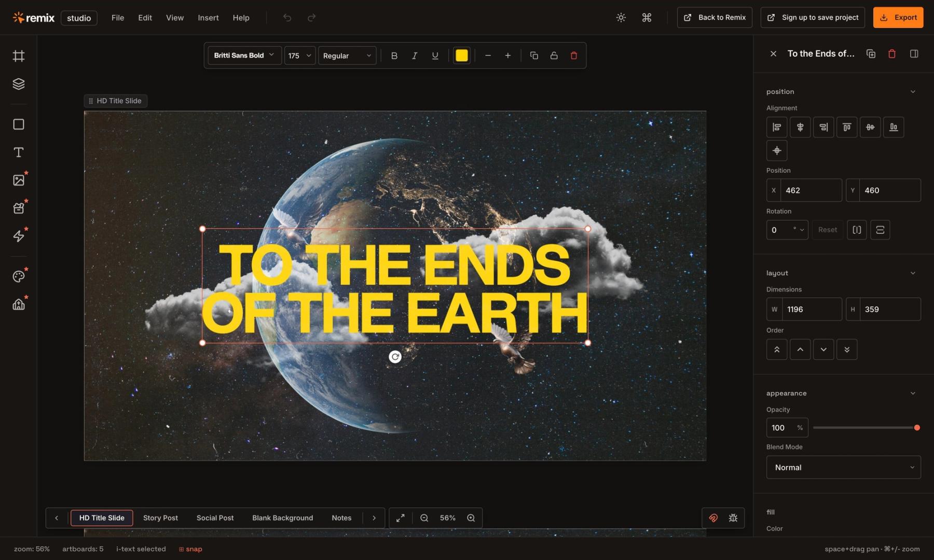The height and width of the screenshot is (560, 934).
Task: Click fit-to-screen expand icon
Action: [x=401, y=518]
